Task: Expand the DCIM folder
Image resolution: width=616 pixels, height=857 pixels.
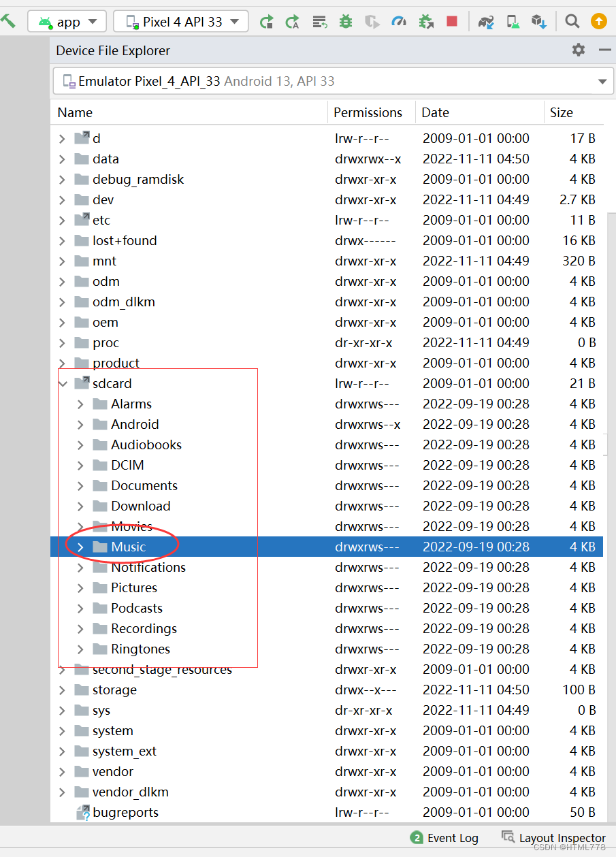Action: (80, 466)
